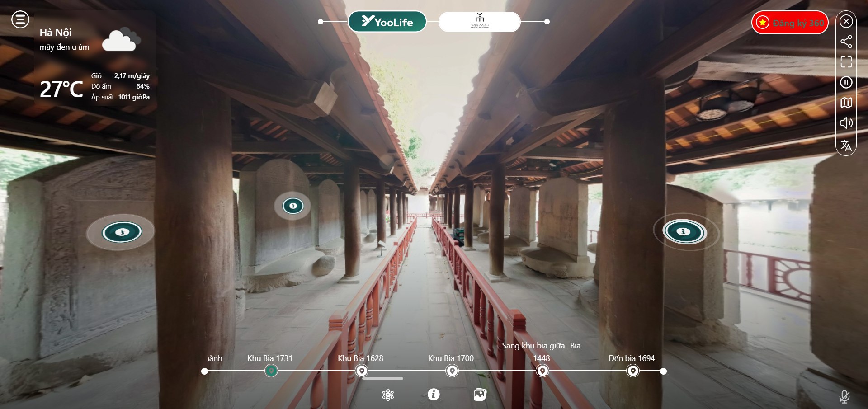Click the Đến bia 1694 label

tap(632, 358)
